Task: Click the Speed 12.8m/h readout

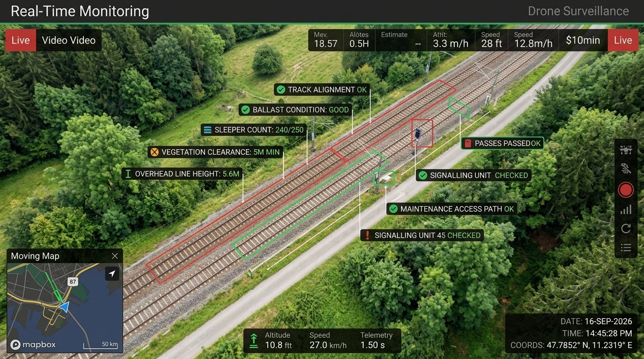Action: pyautogui.click(x=533, y=40)
